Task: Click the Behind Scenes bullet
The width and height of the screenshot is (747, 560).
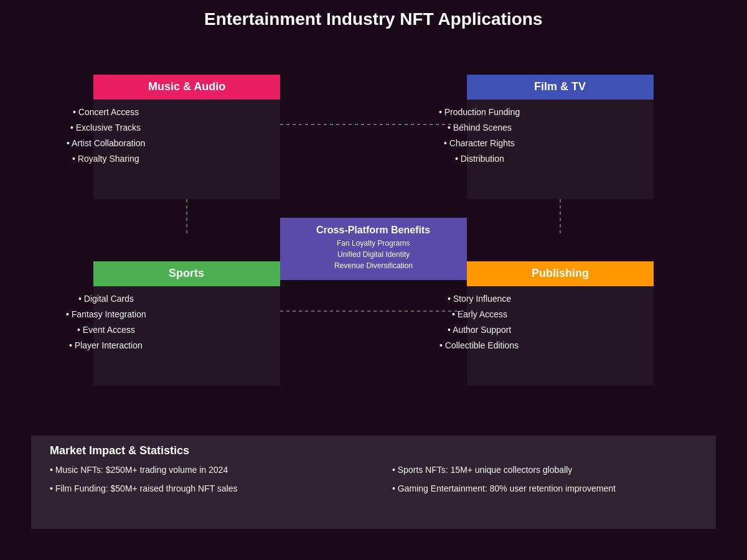Action: pyautogui.click(x=479, y=128)
